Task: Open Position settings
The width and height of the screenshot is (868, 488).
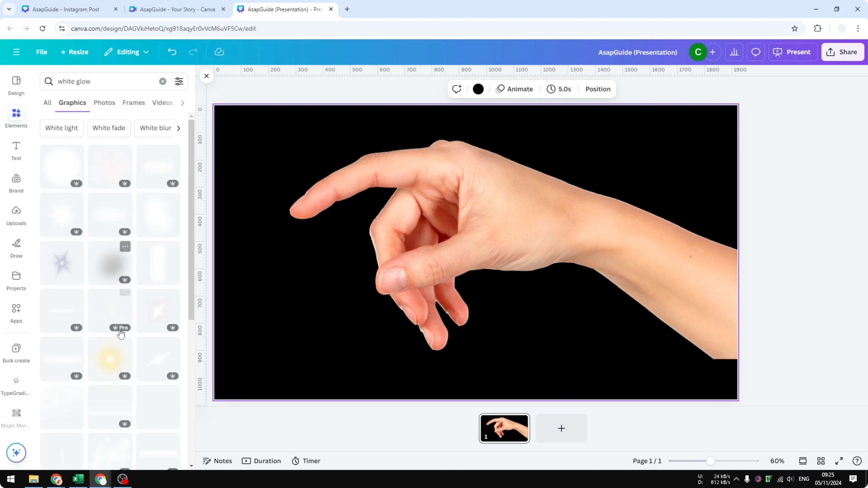Action: (597, 89)
